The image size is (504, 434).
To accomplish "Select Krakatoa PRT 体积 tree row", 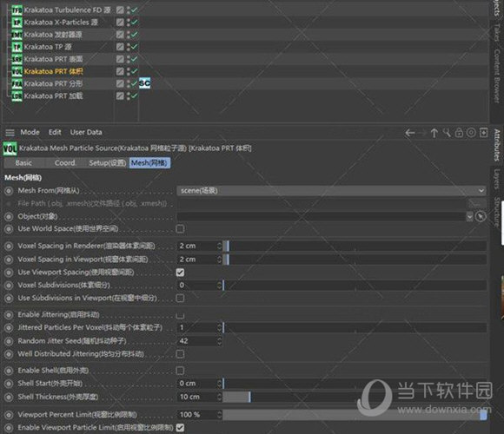I will pos(53,71).
